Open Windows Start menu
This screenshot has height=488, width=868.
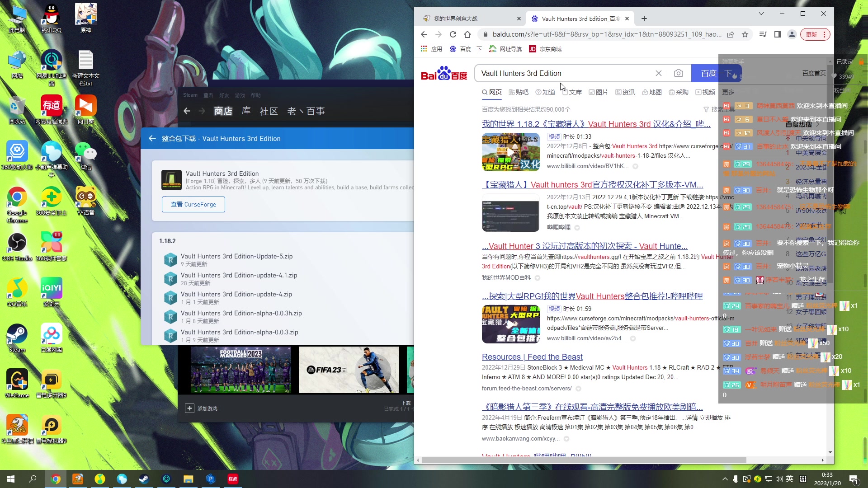point(11,479)
